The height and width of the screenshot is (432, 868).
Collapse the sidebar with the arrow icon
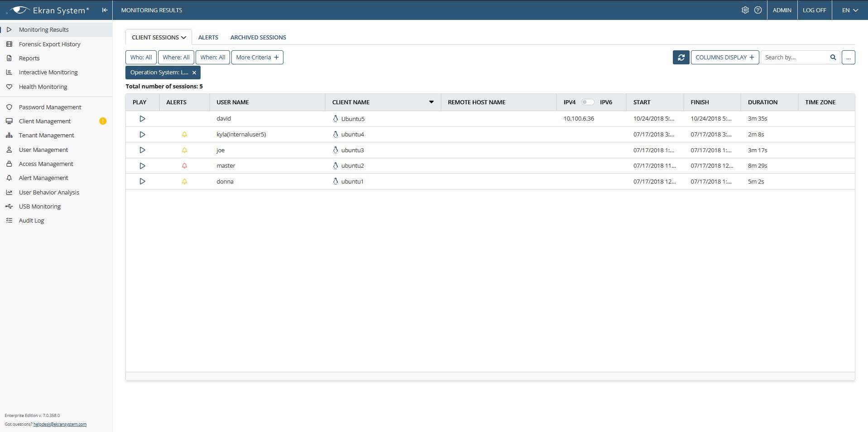click(x=105, y=10)
